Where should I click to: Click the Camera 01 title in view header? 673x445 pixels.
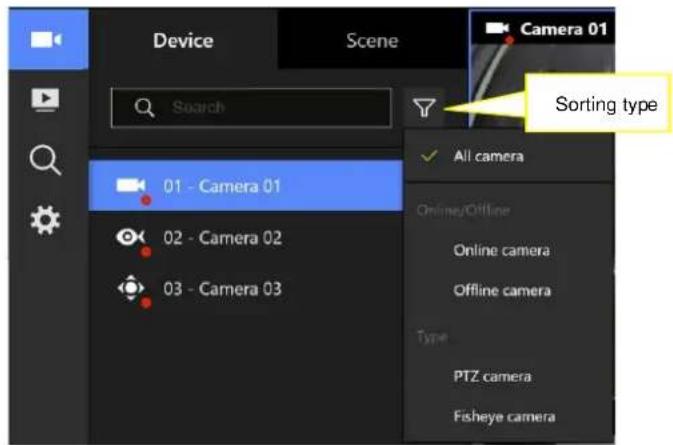[564, 29]
